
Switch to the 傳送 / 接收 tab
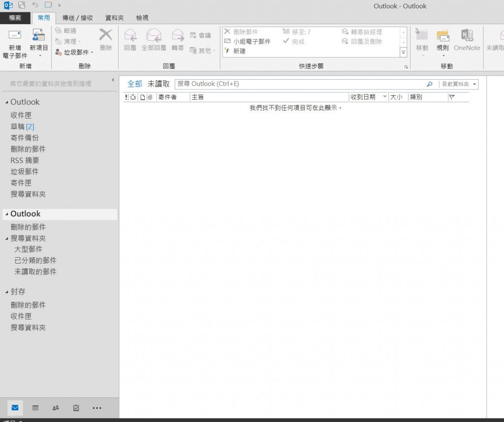(x=77, y=18)
